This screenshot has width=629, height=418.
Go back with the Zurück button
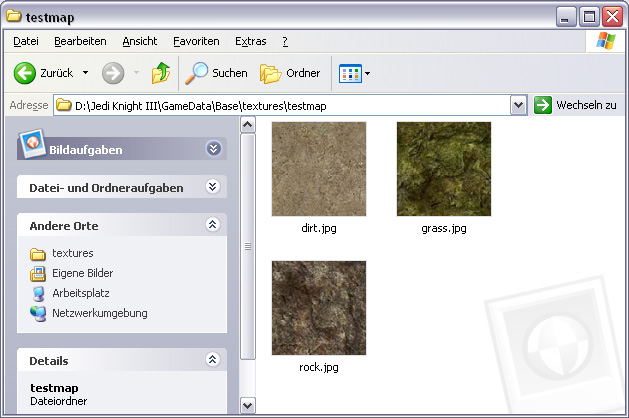tap(43, 73)
